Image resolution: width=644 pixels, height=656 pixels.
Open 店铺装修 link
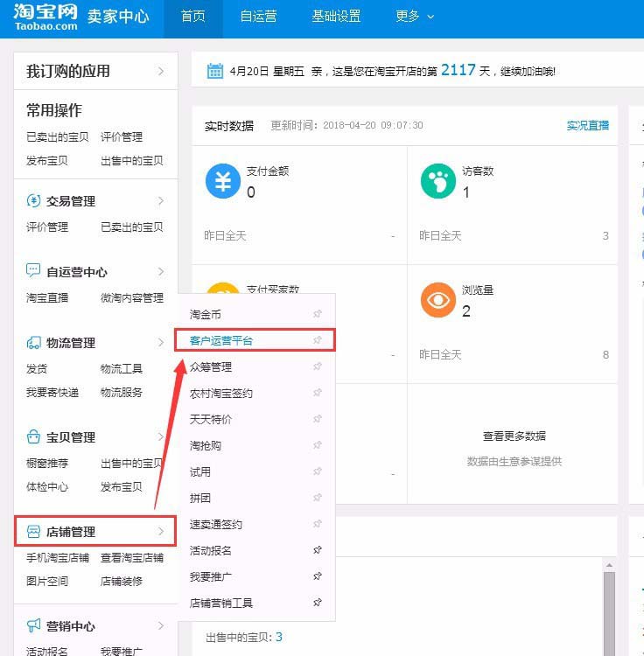122,581
